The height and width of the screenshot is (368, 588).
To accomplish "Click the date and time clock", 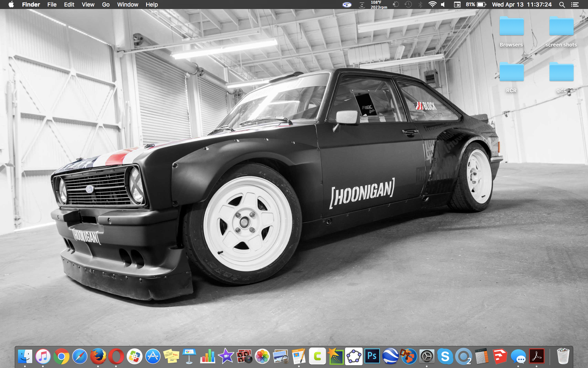I will (x=522, y=4).
